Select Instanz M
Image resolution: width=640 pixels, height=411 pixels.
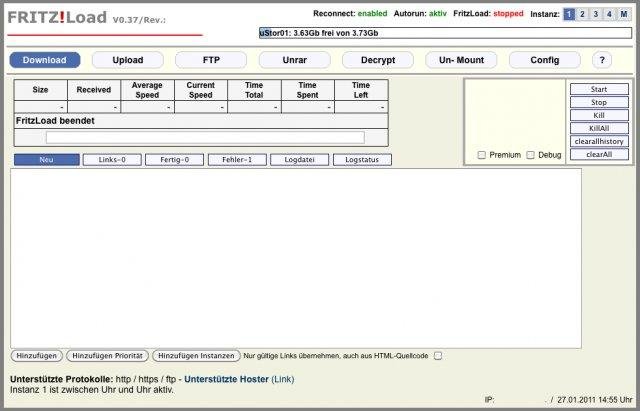click(x=623, y=14)
